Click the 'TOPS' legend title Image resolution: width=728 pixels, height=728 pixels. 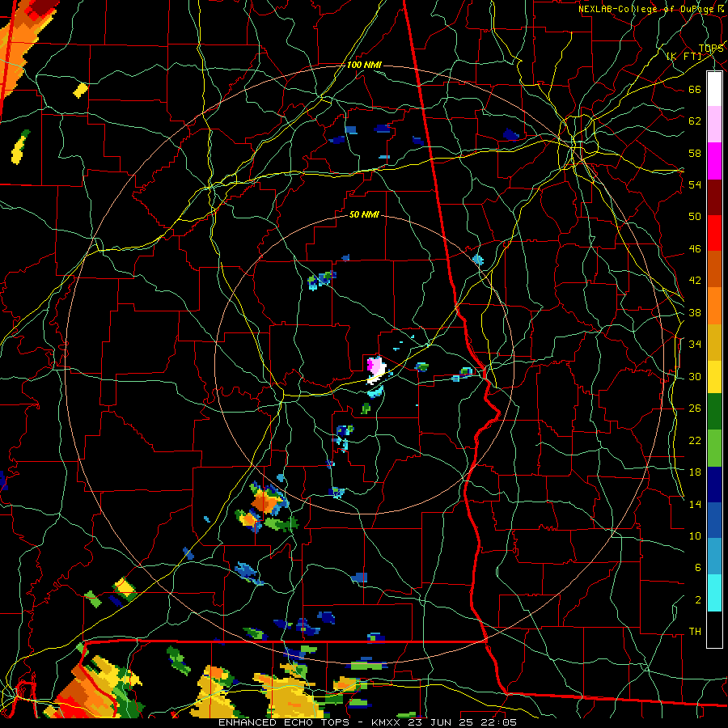(711, 49)
